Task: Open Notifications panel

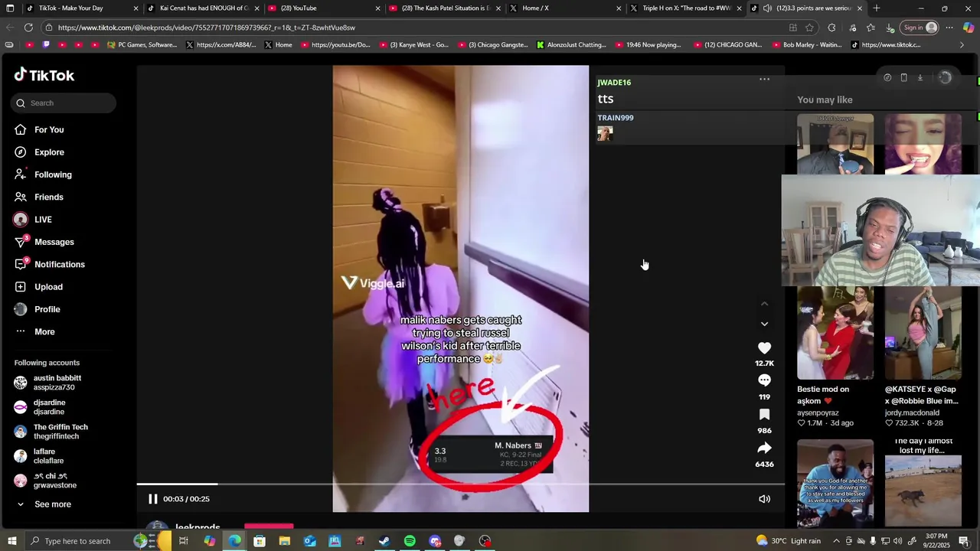Action: click(x=59, y=264)
